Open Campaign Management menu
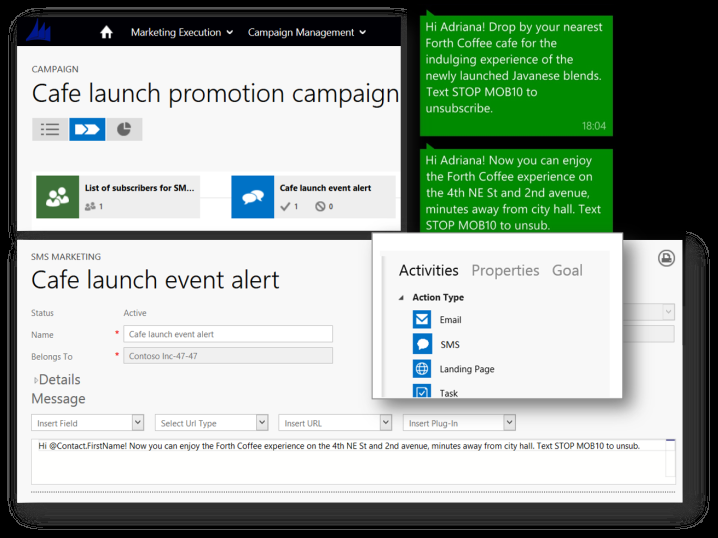 click(x=307, y=33)
